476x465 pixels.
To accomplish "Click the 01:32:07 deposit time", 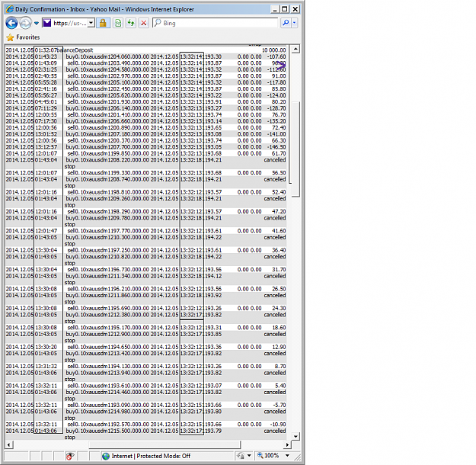I will (x=46, y=50).
